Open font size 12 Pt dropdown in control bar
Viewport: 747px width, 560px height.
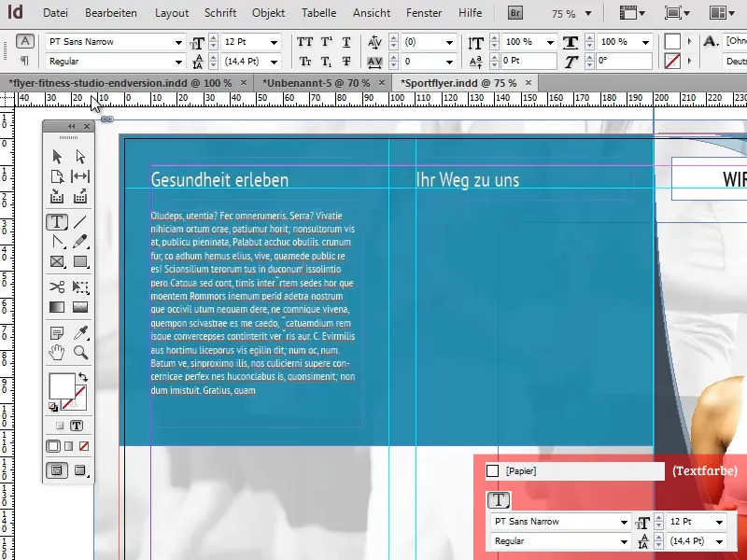274,42
